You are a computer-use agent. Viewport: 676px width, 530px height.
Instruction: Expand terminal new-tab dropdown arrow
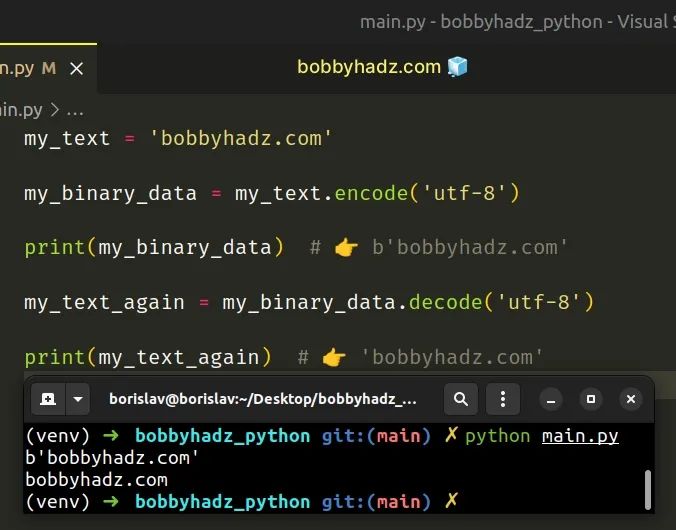tap(78, 399)
